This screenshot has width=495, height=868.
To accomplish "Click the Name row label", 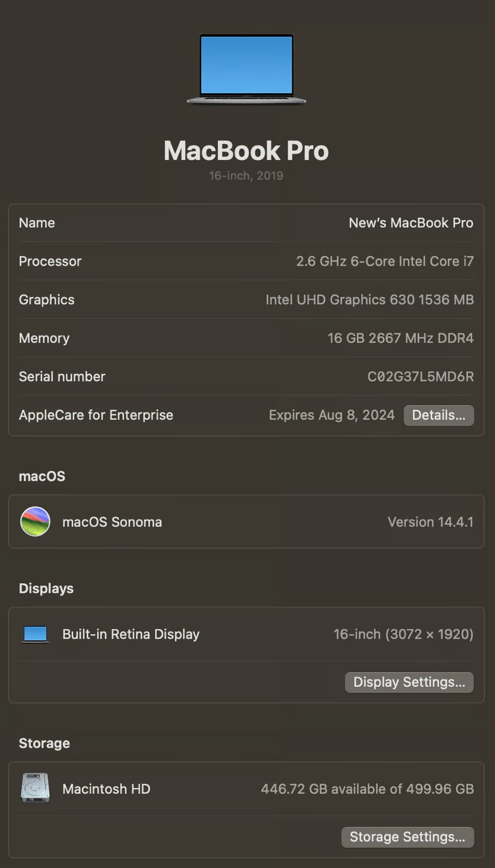I will [x=37, y=223].
